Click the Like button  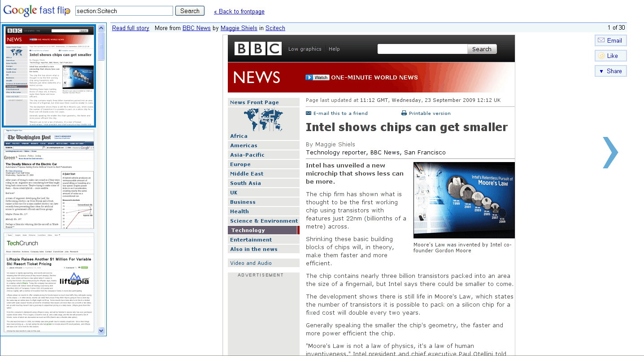(610, 56)
